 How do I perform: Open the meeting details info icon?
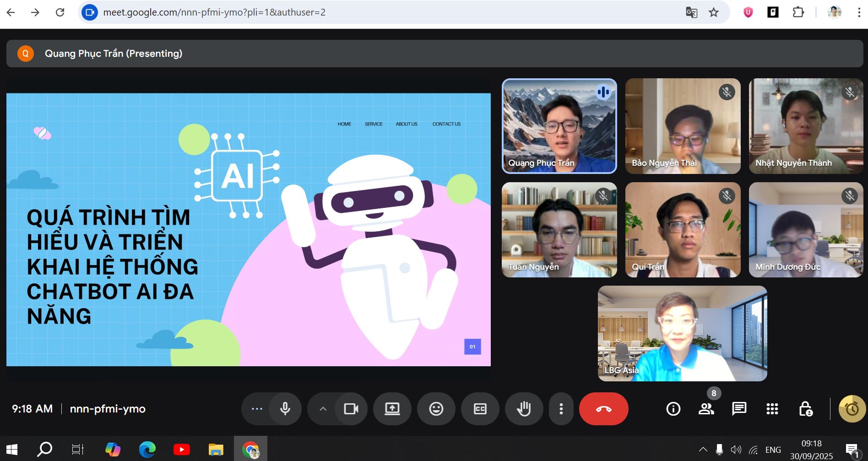coord(673,409)
